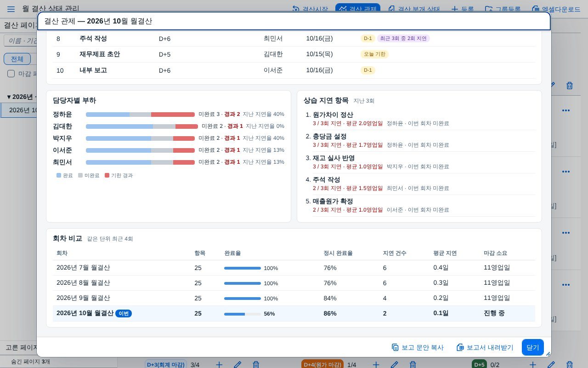Open 원가차이 정산 in 상습 지연 항목
This screenshot has width=588, height=368.
[333, 115]
